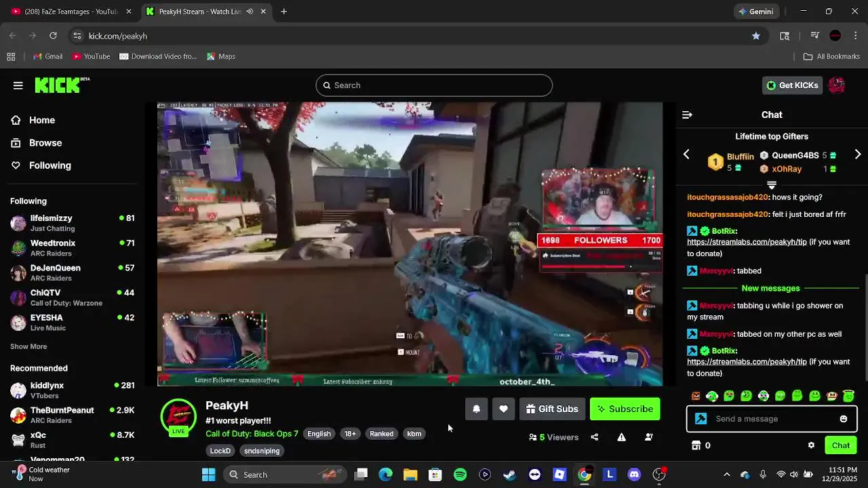
Task: Send message with the green Chat button
Action: tap(841, 445)
